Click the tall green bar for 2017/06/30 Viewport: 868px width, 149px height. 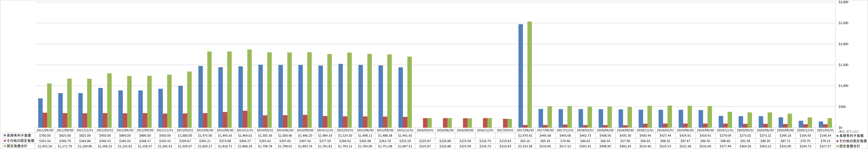530,75
